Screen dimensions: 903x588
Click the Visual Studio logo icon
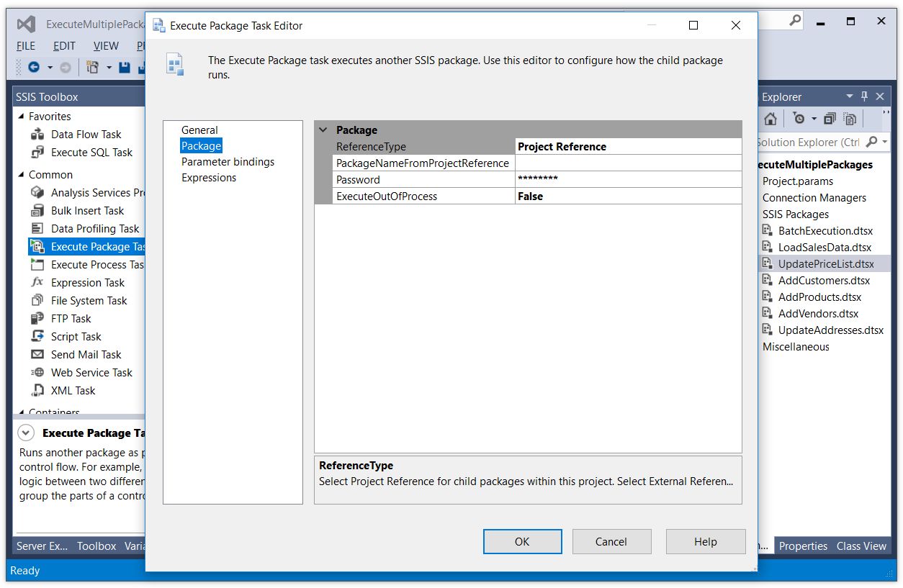[x=27, y=24]
